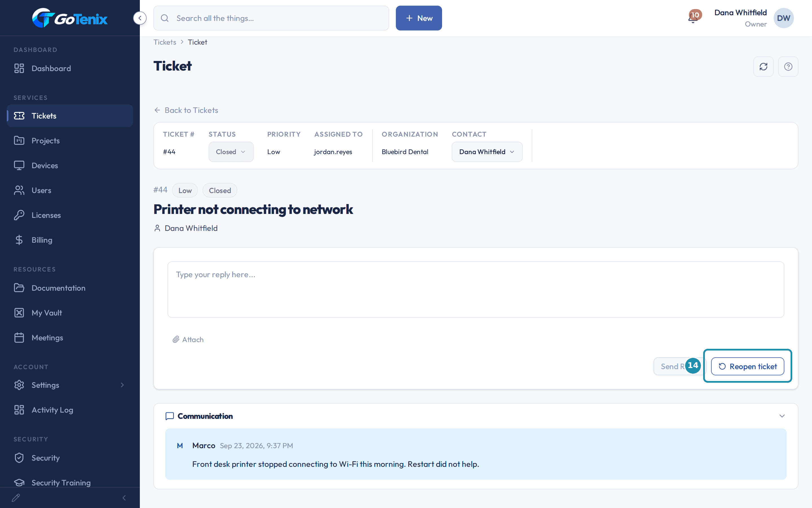This screenshot has width=812, height=508.
Task: Click the Printer not connecting to network title
Action: pyautogui.click(x=253, y=209)
